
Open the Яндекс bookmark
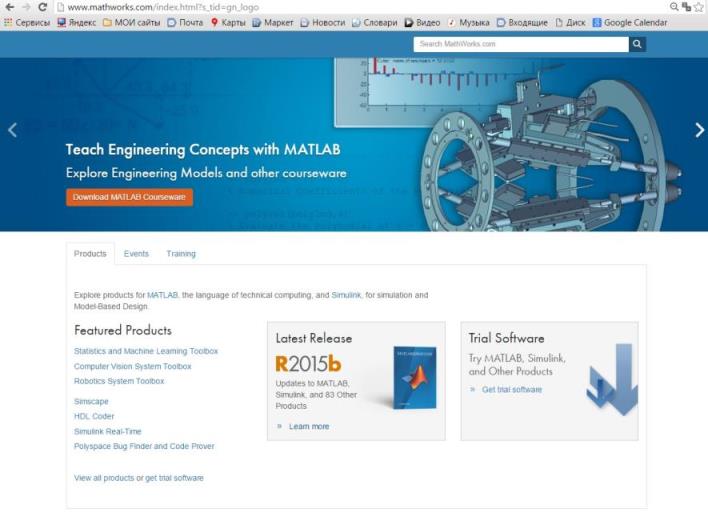[x=77, y=23]
